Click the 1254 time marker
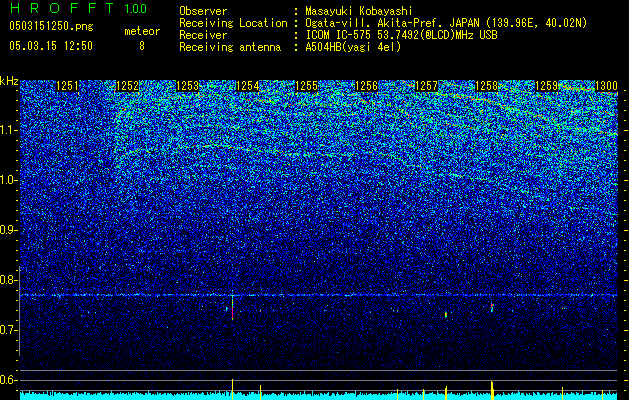 [248, 86]
